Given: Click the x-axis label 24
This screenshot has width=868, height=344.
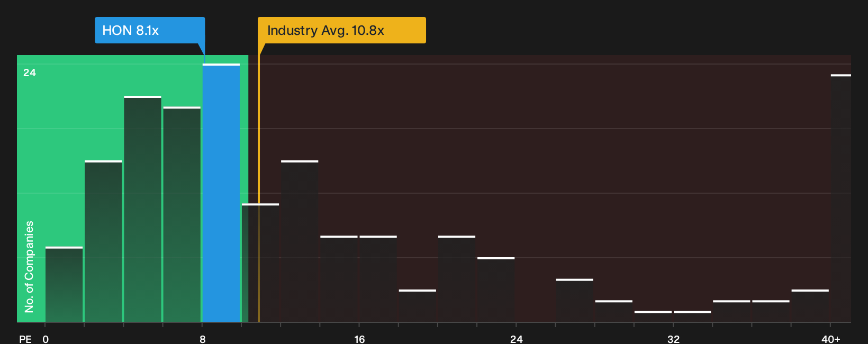Looking at the screenshot, I should [517, 339].
